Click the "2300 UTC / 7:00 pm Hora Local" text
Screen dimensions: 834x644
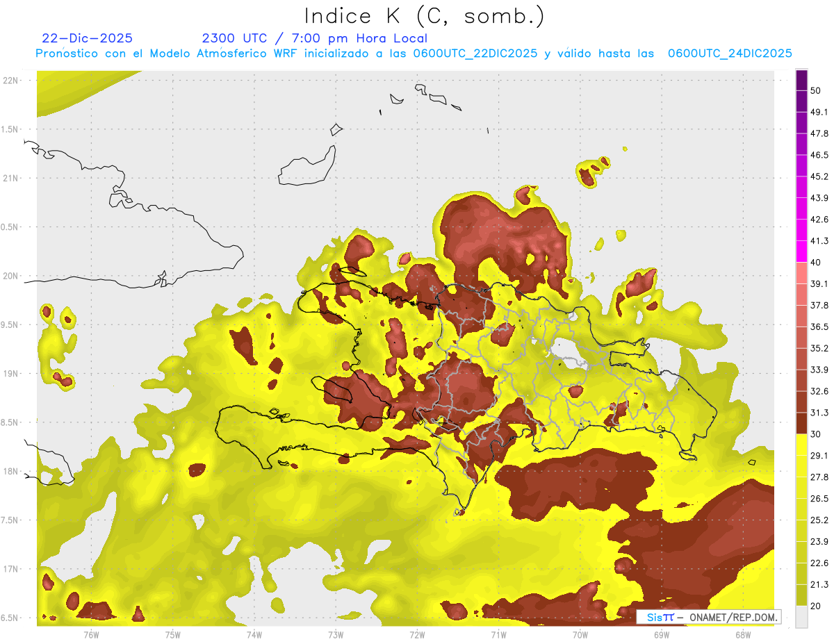(x=315, y=38)
